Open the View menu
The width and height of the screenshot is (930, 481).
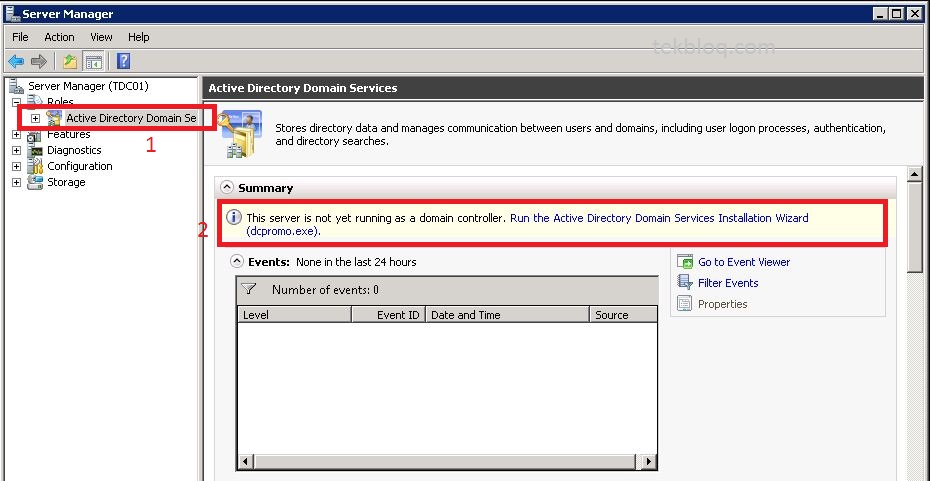coord(101,37)
